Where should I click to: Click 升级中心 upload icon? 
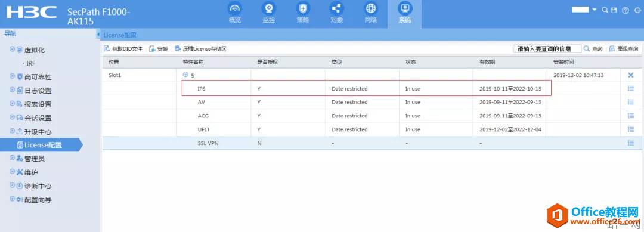(20, 131)
